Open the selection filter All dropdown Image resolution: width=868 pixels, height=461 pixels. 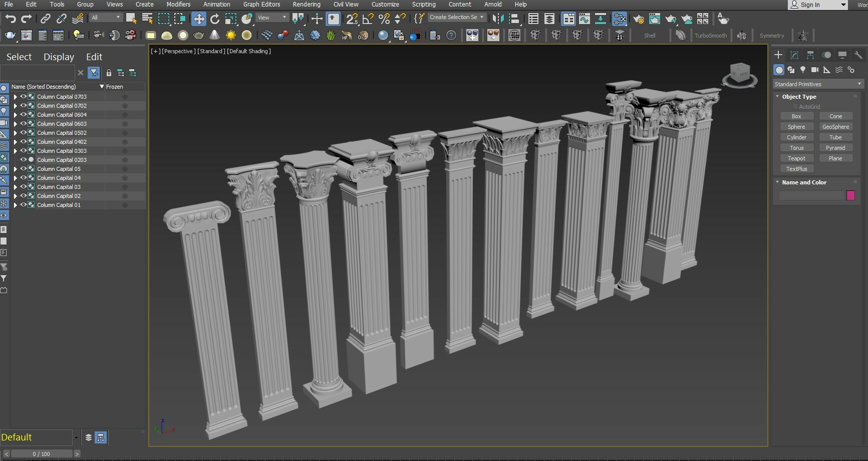pos(105,17)
